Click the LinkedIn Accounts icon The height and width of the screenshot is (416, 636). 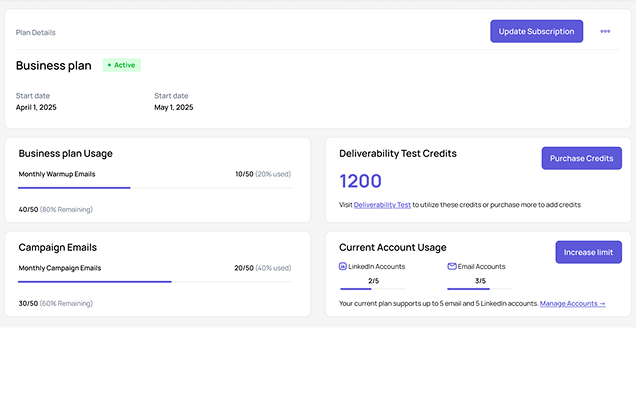[x=343, y=267]
